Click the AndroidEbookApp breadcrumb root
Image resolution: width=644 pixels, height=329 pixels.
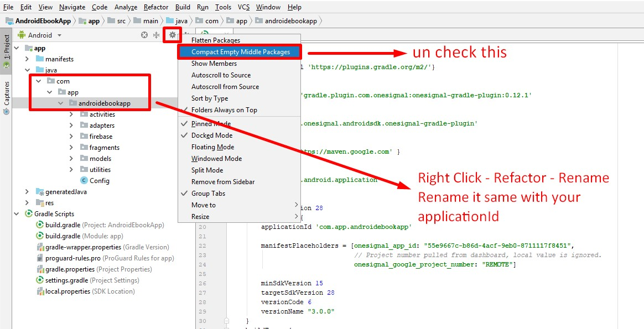(43, 21)
